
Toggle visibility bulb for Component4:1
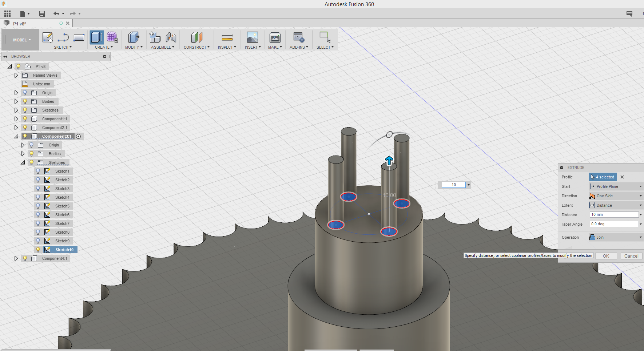click(x=25, y=258)
